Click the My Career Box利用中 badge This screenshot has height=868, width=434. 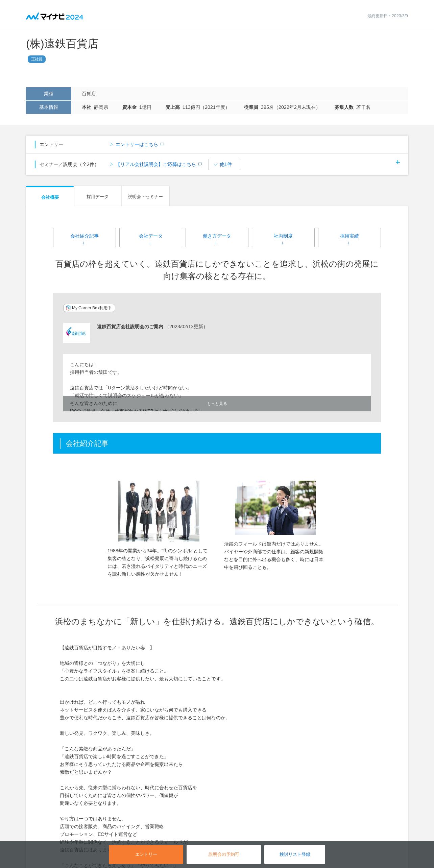89,308
